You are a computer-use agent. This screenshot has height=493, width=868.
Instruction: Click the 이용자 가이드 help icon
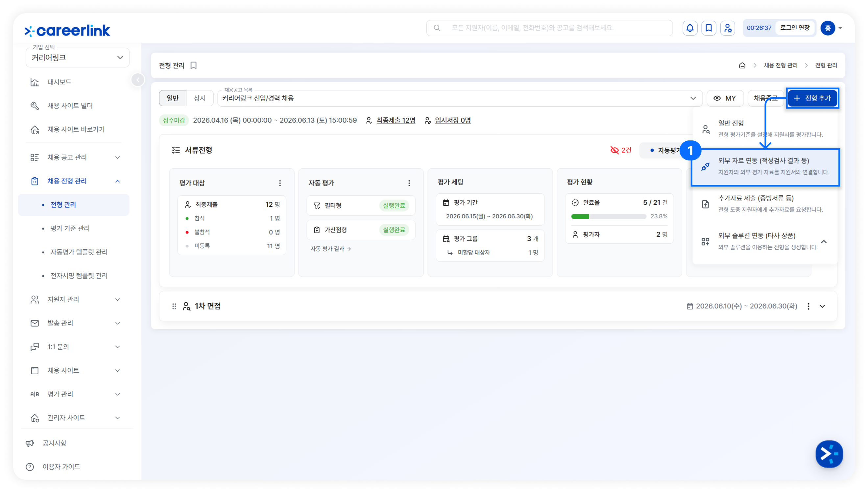pyautogui.click(x=30, y=467)
